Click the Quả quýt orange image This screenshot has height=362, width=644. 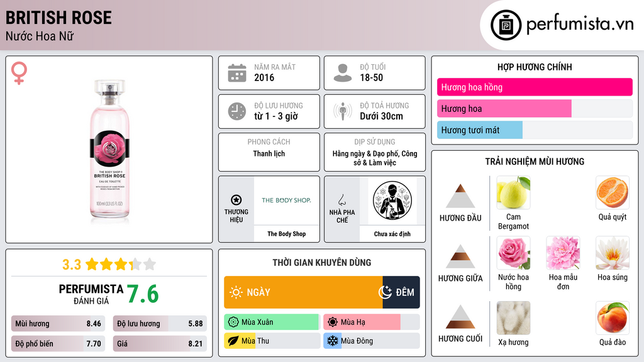coord(613,192)
